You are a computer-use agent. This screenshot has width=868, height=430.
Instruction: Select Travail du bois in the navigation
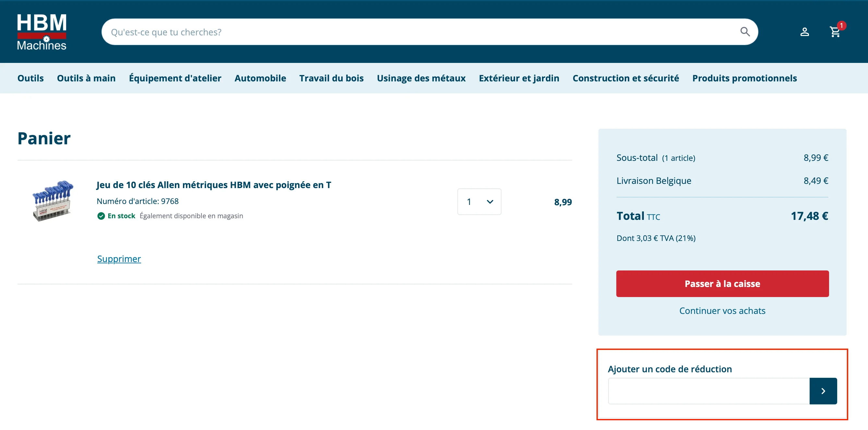pyautogui.click(x=331, y=78)
